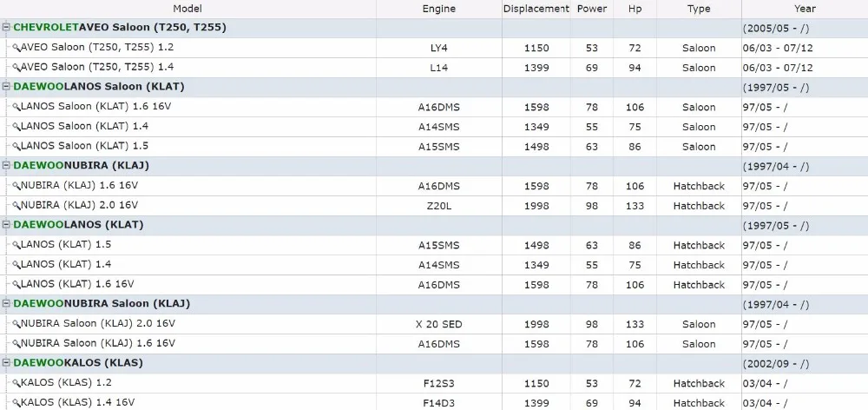This screenshot has width=868, height=410.
Task: Select AVEO Saloon (T250, T255) 1.4 row text
Action: click(x=97, y=67)
